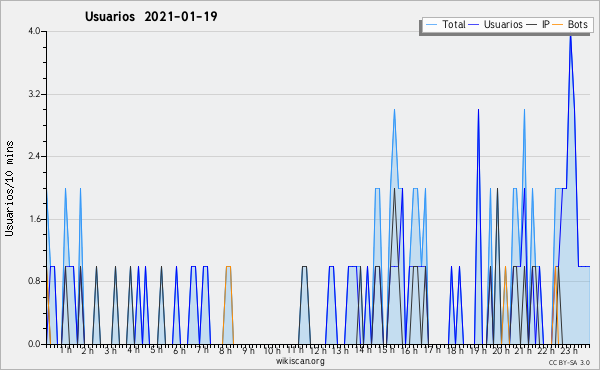Click the y-axis value 0.0

coord(34,344)
